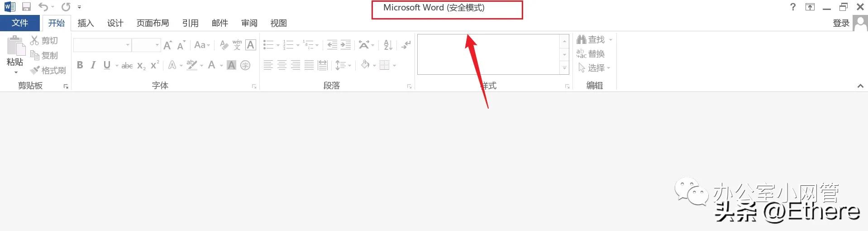Viewport: 868px width, 231px height.
Task: Switch to Page Layout (页面布局) tab
Action: pos(153,23)
